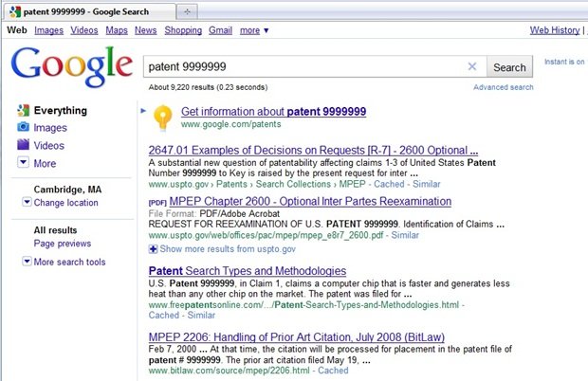
Task: Open News in the top navigation
Action: [145, 30]
